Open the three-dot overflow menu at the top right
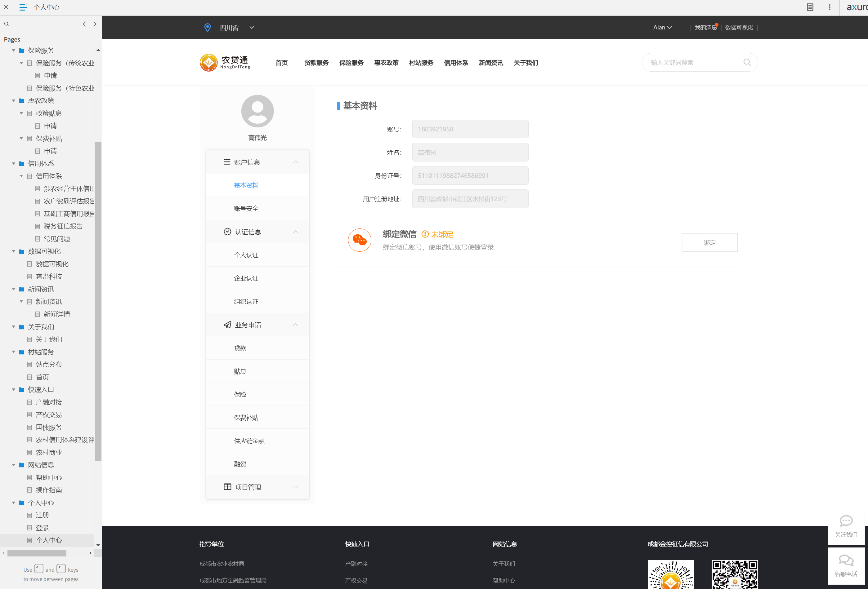 tap(830, 7)
